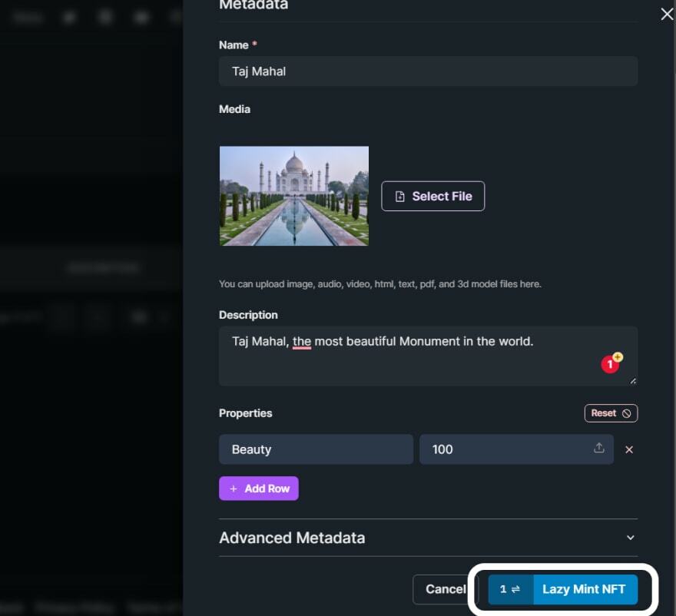Click the Lazy Mint NFT button
676x616 pixels.
tap(584, 589)
